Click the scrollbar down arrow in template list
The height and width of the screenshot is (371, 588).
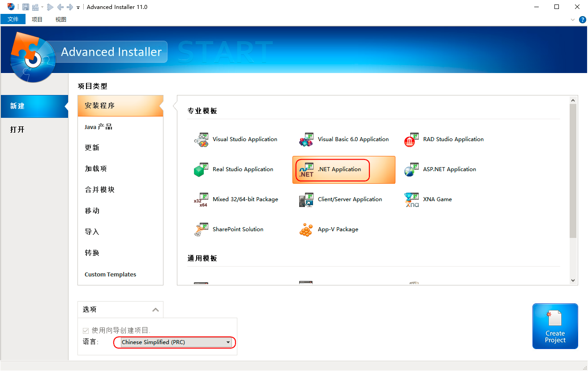[x=573, y=280]
